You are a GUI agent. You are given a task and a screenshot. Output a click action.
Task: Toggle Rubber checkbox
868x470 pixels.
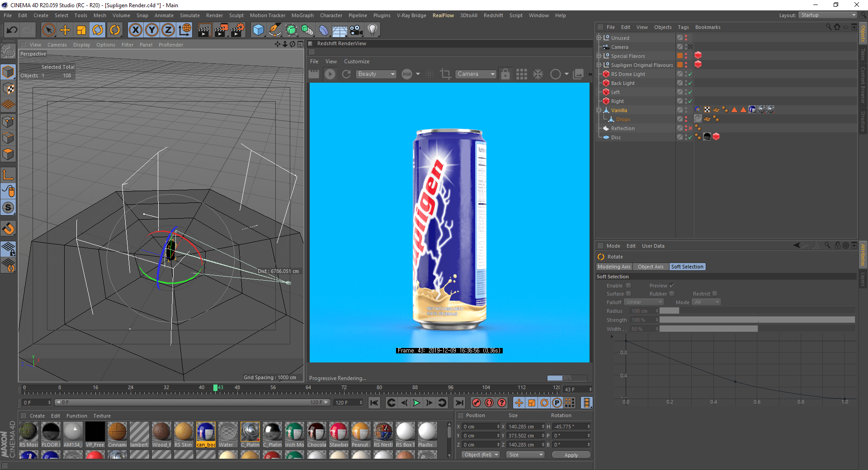click(x=672, y=294)
